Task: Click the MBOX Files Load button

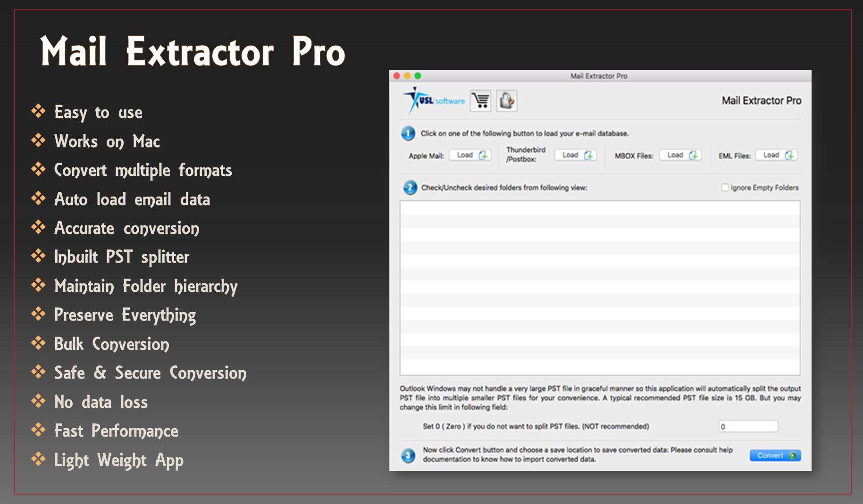Action: (676, 155)
